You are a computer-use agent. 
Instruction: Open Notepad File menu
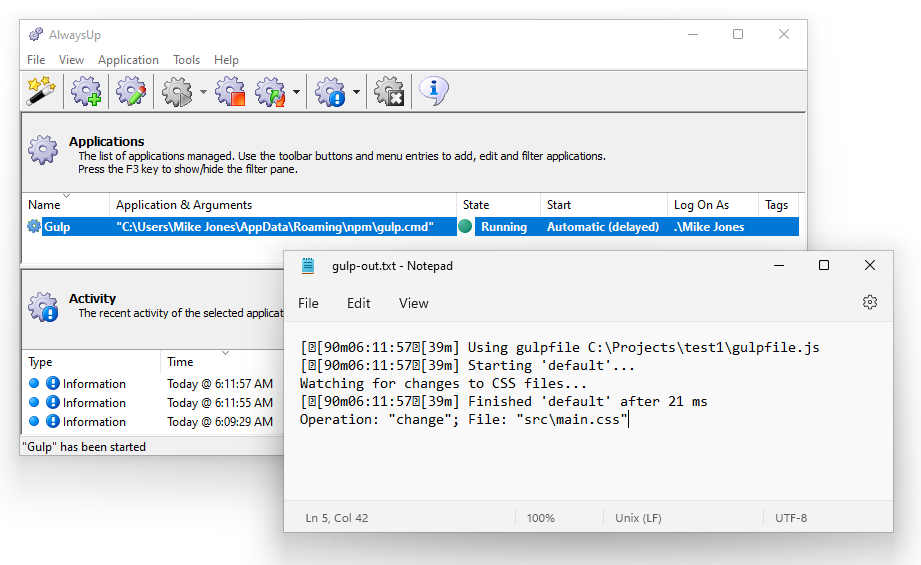308,303
